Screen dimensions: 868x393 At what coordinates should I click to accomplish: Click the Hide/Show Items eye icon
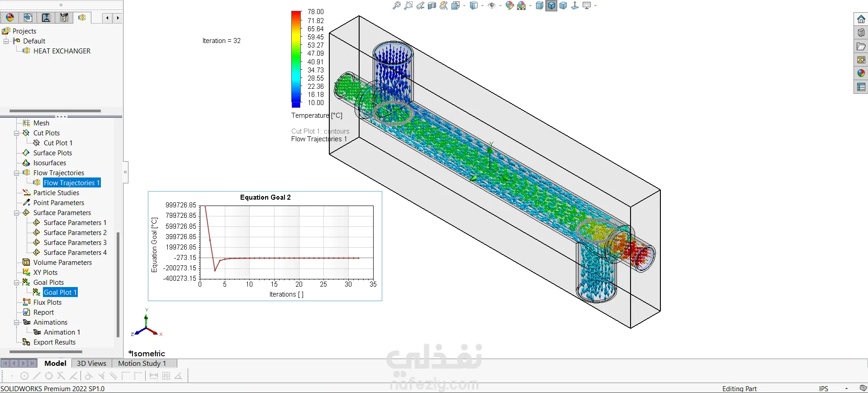click(492, 5)
